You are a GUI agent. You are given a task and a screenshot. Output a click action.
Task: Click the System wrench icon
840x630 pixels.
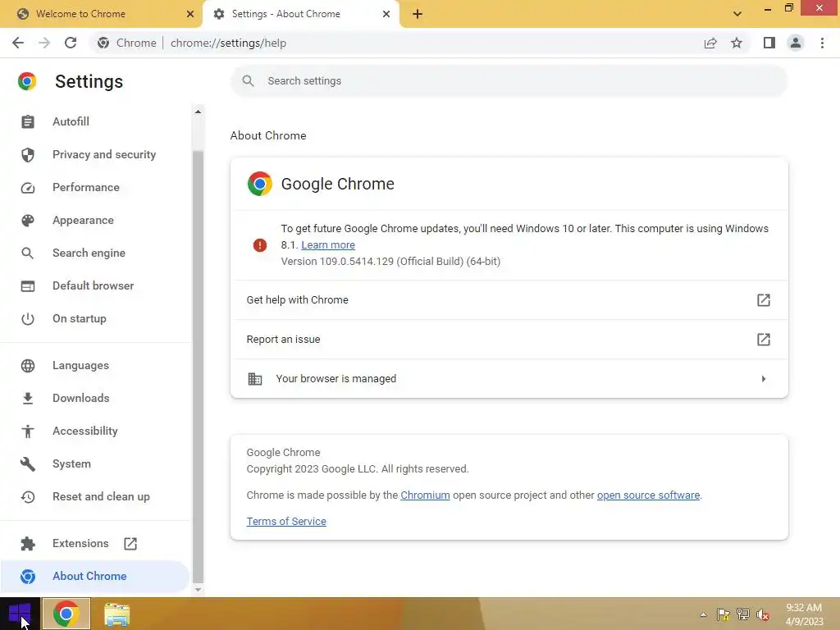(x=28, y=464)
